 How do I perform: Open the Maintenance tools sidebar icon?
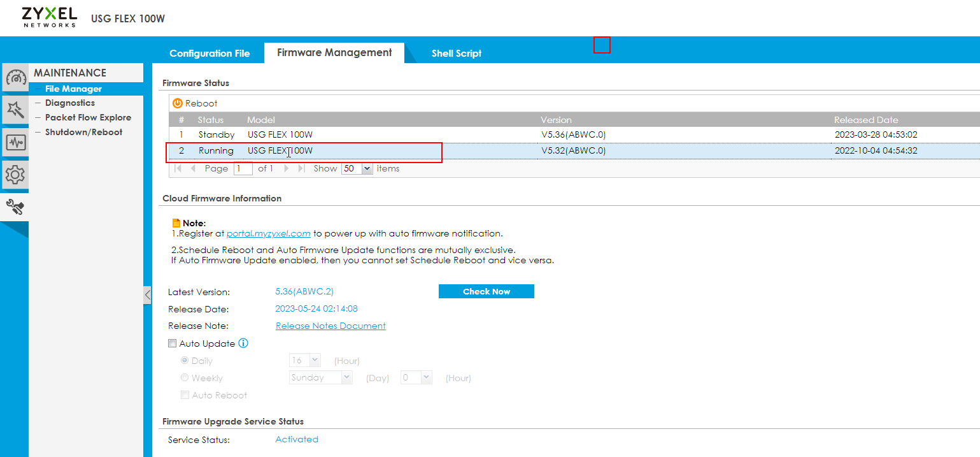[15, 206]
